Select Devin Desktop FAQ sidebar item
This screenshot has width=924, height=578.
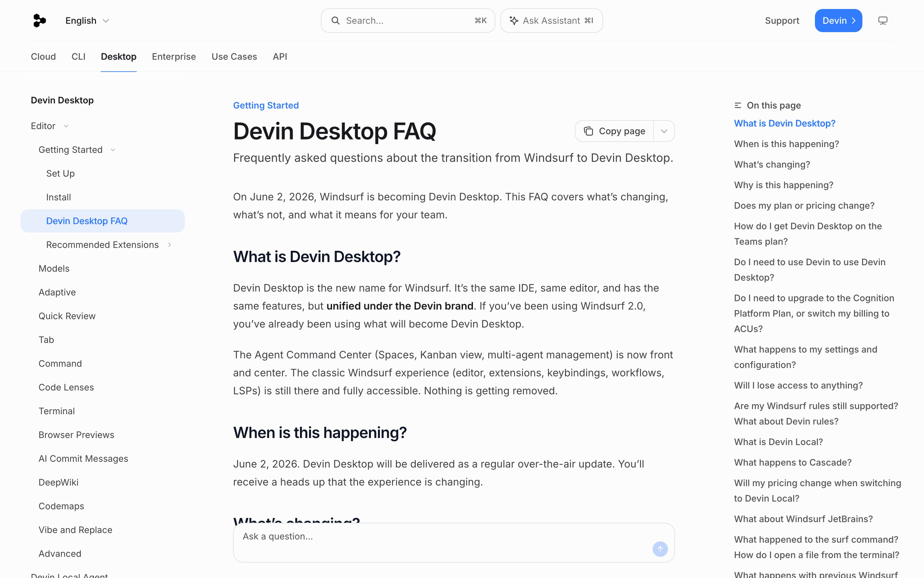(102, 221)
